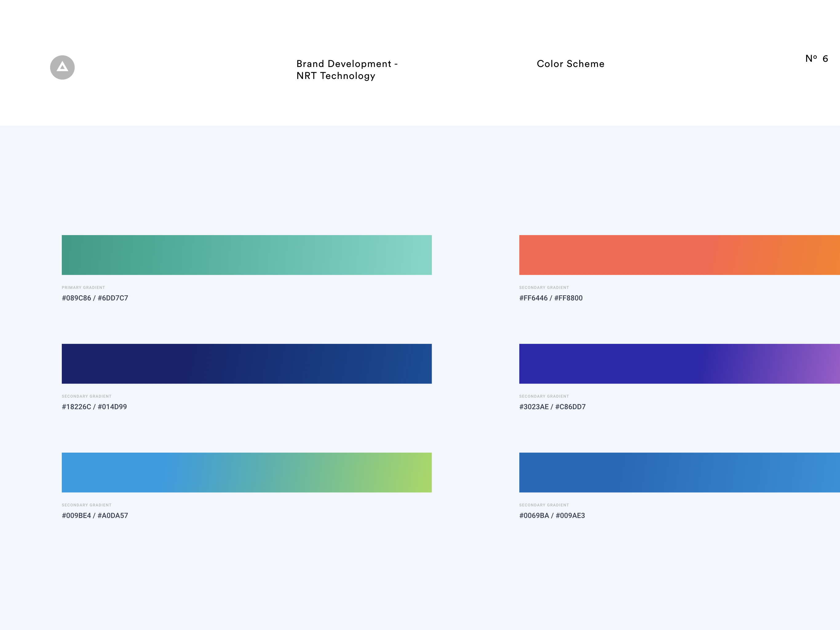Click 'SECONDARY GRADIENT' label above #009BE4
This screenshot has width=840, height=630.
(x=87, y=505)
